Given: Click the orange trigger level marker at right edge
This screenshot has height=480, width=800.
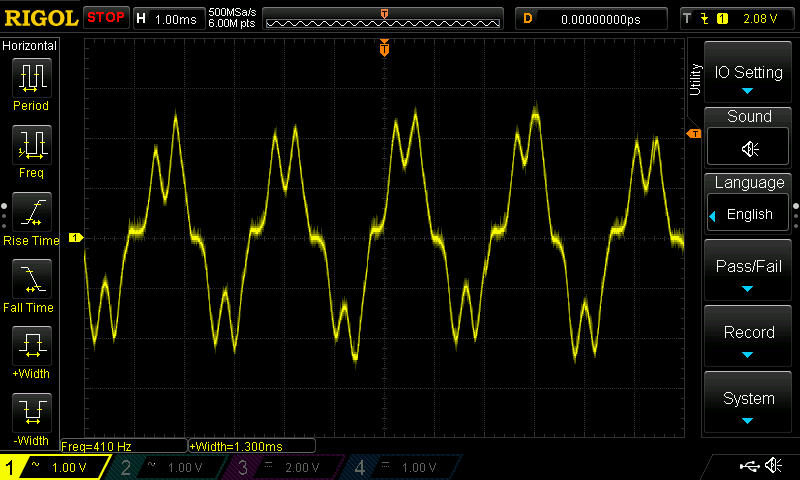Looking at the screenshot, I should pos(693,133).
